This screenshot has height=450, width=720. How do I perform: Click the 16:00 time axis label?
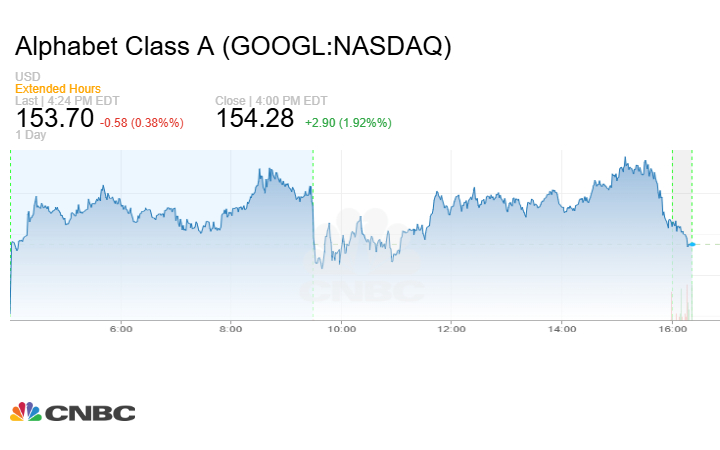point(673,328)
